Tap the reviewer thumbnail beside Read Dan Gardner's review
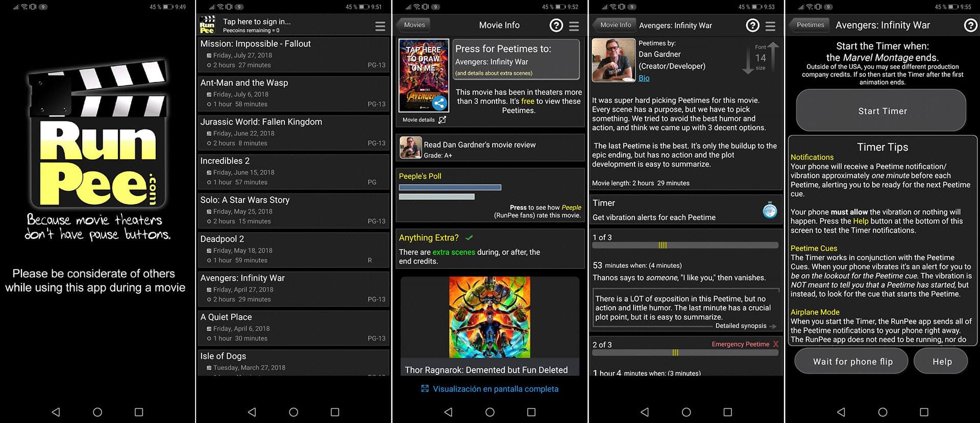The height and width of the screenshot is (423, 980). pos(410,147)
